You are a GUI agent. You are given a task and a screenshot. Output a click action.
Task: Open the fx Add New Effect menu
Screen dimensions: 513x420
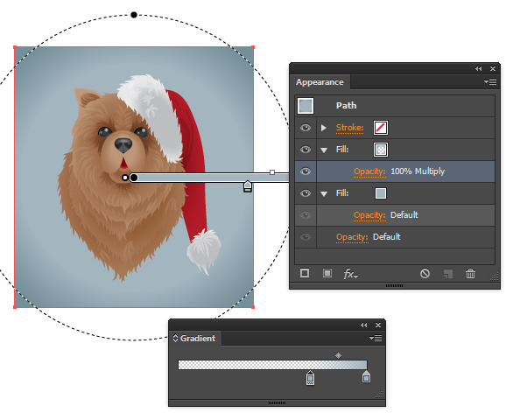351,274
